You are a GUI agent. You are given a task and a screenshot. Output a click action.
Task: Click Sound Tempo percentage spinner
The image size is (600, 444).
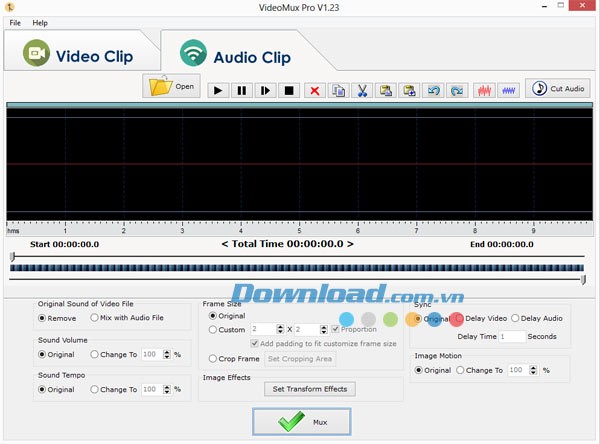pos(167,389)
